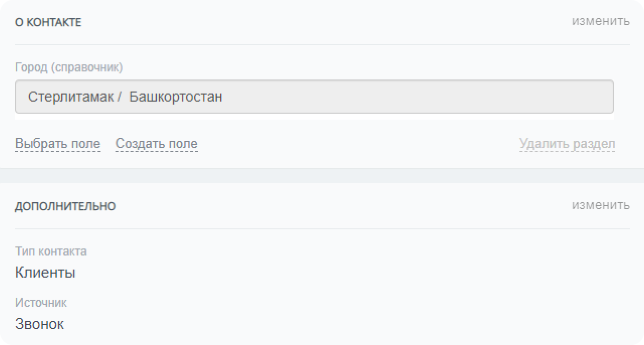Select the 'Клиенты' contact type value

point(45,273)
